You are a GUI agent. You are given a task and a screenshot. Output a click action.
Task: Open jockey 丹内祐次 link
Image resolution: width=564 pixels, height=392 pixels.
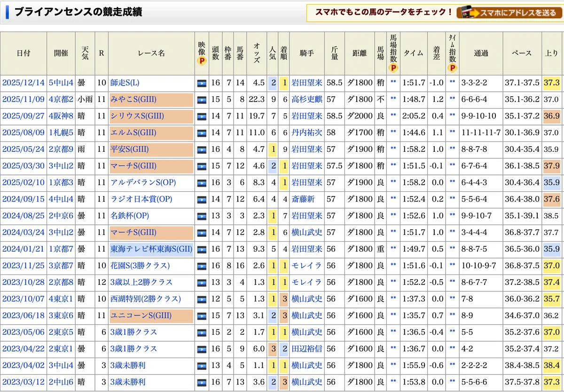(x=306, y=133)
